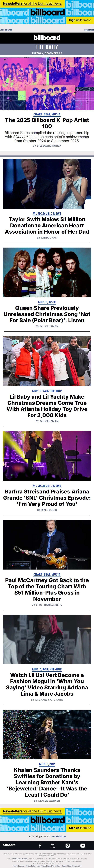This screenshot has width=94, height=868.
Task: Open K-Pop Artist 100 article headline
Action: tap(47, 123)
